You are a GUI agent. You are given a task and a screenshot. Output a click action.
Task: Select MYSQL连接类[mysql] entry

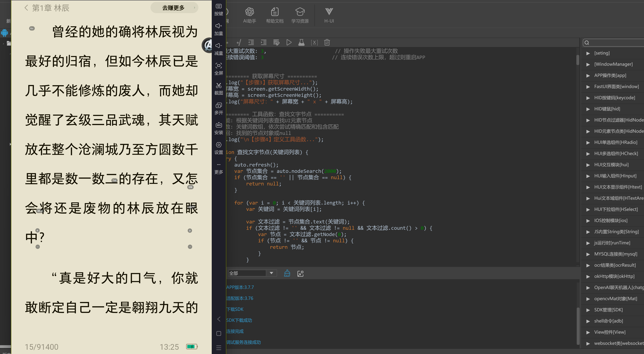(x=616, y=254)
